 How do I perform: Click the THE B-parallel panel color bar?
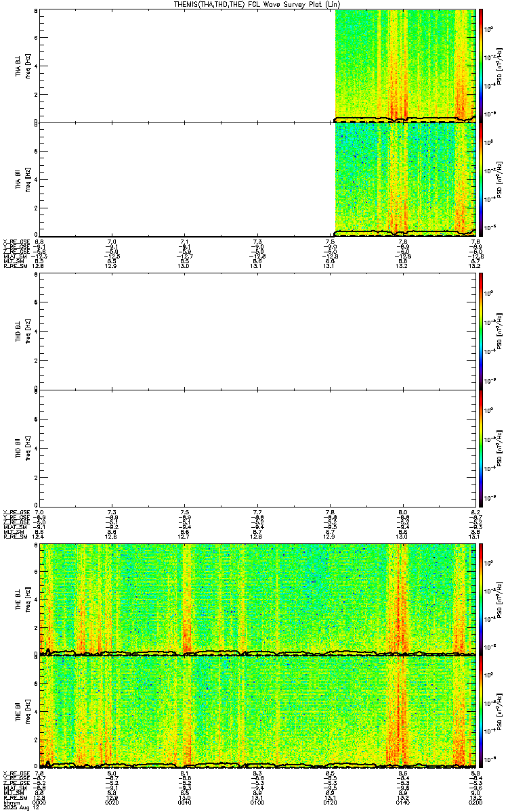481,712
